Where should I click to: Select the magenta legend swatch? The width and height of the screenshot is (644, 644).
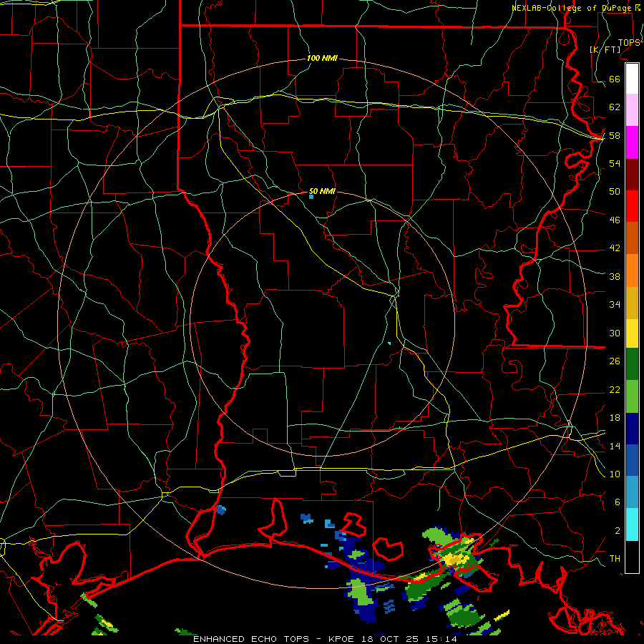(632, 142)
